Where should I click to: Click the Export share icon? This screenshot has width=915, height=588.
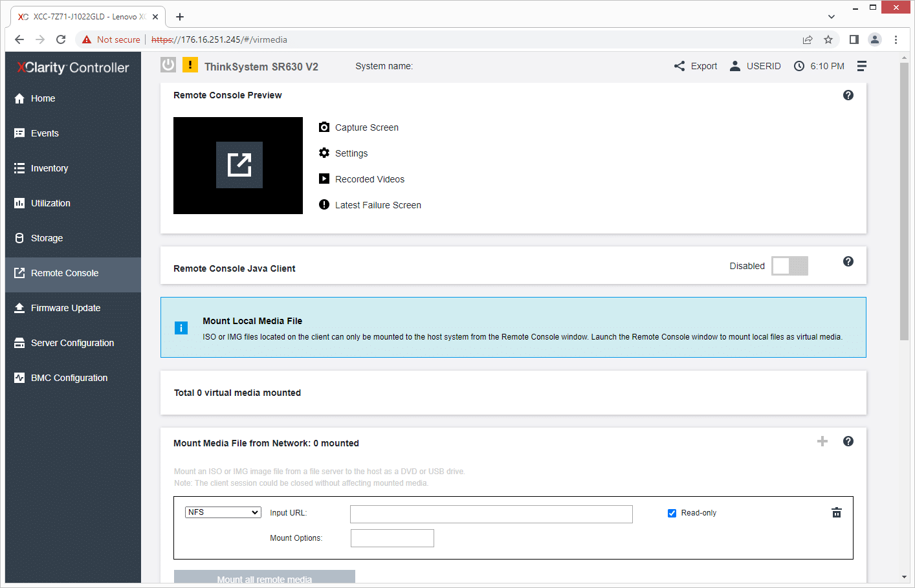[679, 66]
